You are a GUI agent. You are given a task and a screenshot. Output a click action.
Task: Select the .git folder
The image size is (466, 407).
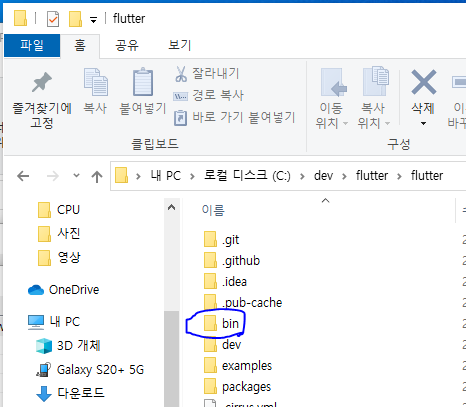point(222,240)
